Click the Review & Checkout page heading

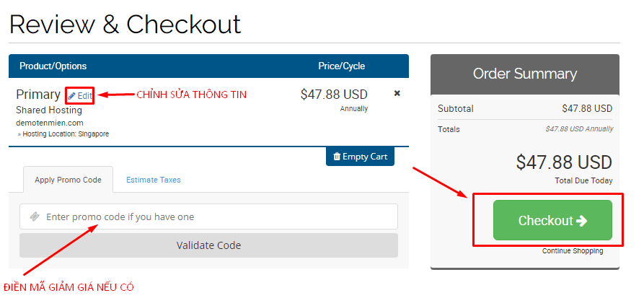125,25
